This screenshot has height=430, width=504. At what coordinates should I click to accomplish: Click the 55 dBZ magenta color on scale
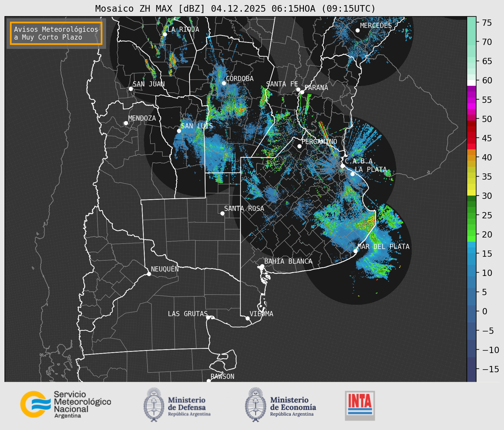click(x=471, y=100)
